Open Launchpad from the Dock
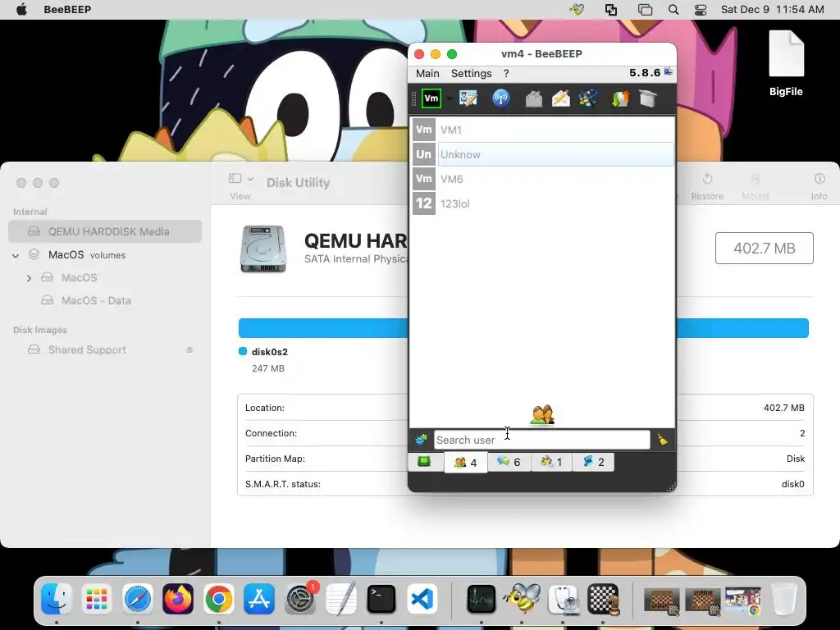 pos(97,598)
